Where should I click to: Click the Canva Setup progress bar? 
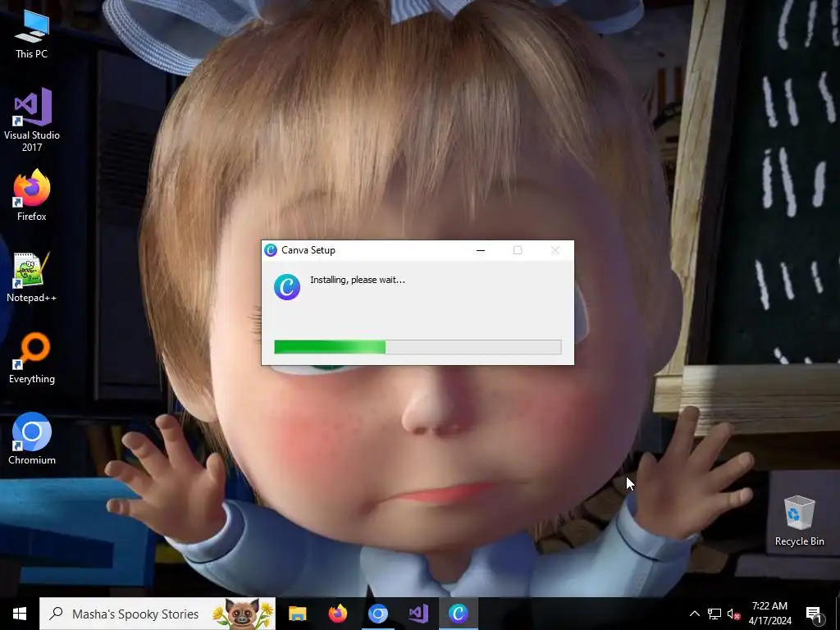pos(418,347)
